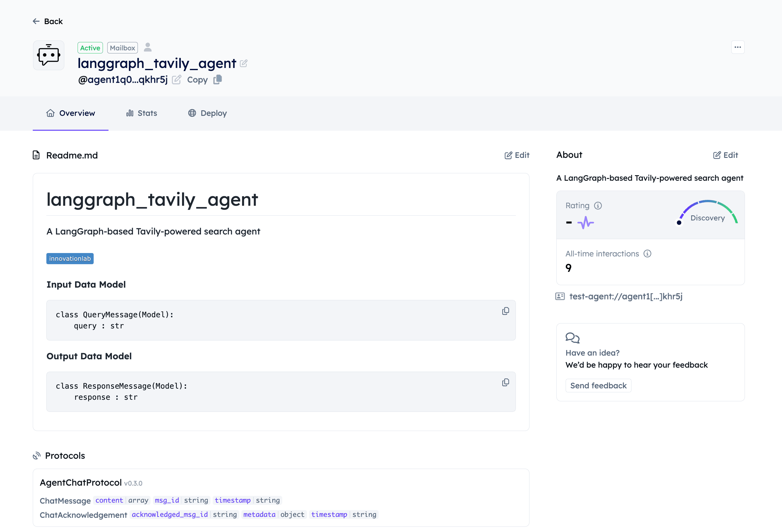The image size is (782, 532).
Task: Click the Back arrow icon
Action: click(x=36, y=21)
